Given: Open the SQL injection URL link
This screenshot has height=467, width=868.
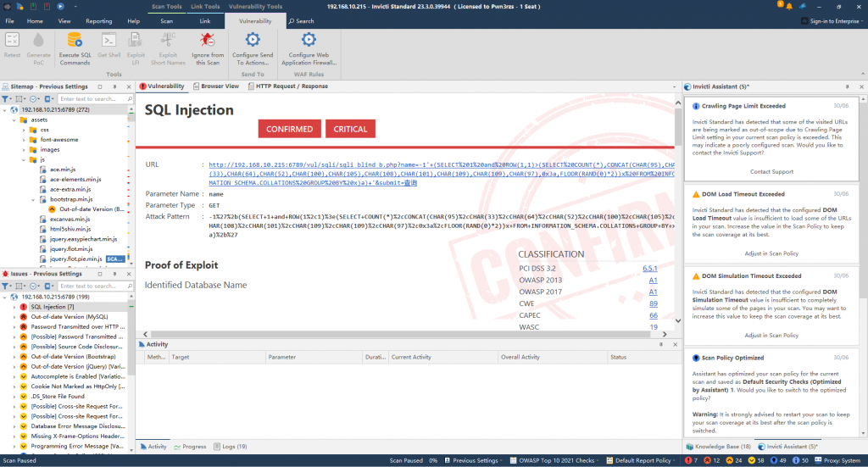Looking at the screenshot, I should click(441, 174).
